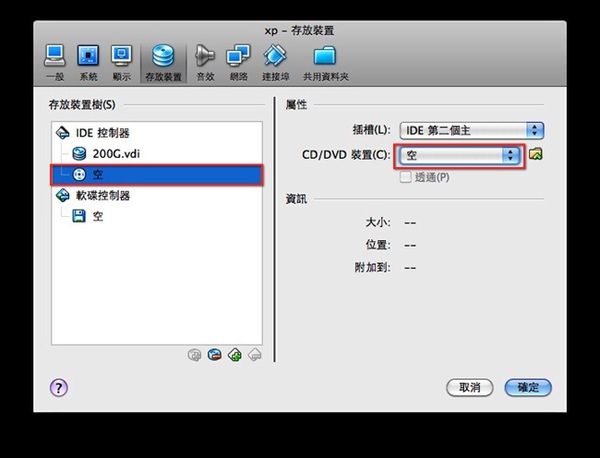600x458 pixels.
Task: Toggle the 透通(P) passthrough checkbox
Action: coord(405,177)
